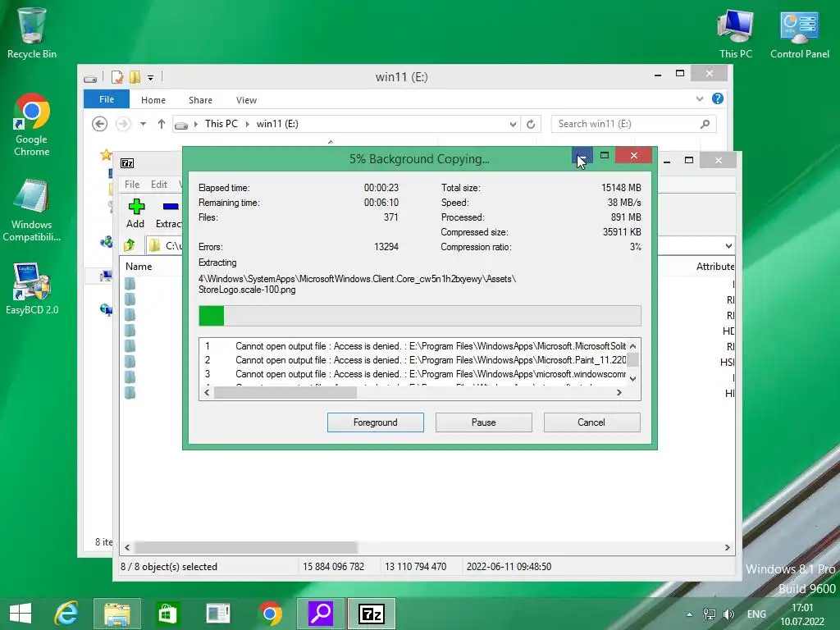Minimize the Background Copying dialog
Screen dimensions: 840x630
(x=582, y=155)
